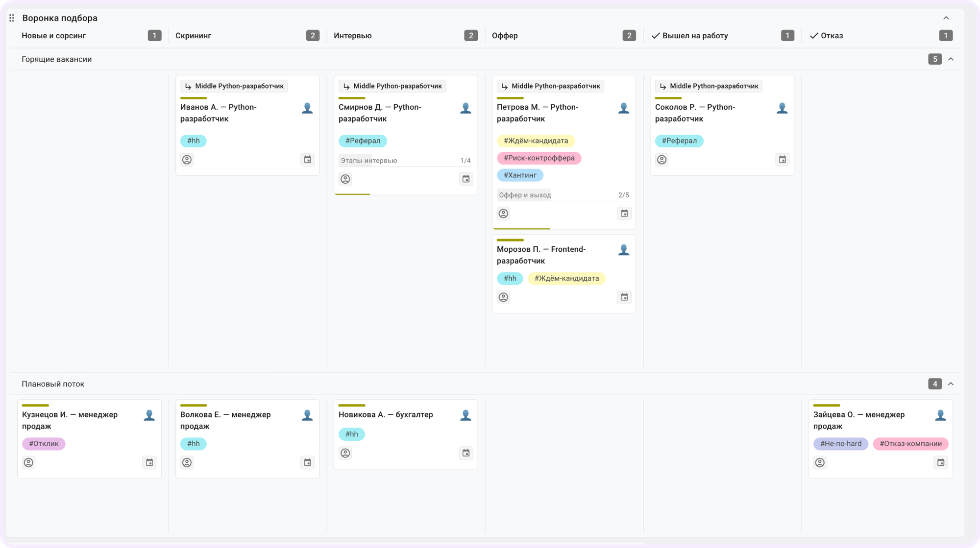Open assignee icon on Иванов А. card
The width and height of the screenshot is (980, 548).
[x=187, y=160]
